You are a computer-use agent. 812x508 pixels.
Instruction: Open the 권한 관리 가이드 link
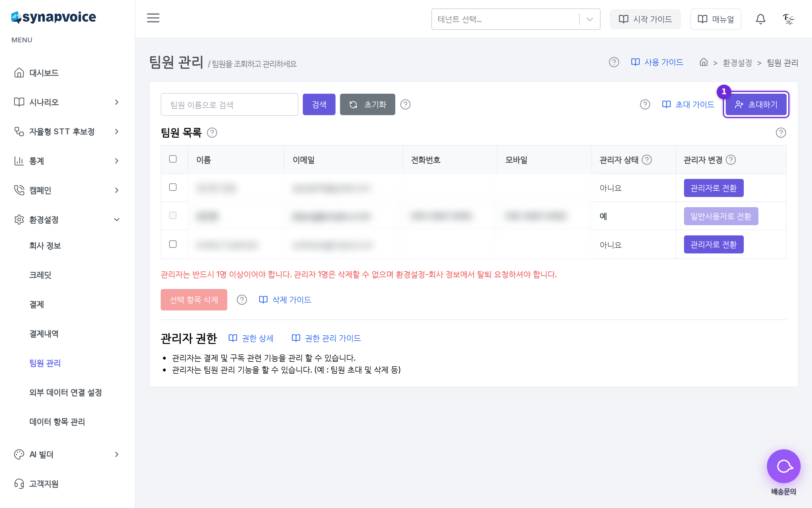326,338
